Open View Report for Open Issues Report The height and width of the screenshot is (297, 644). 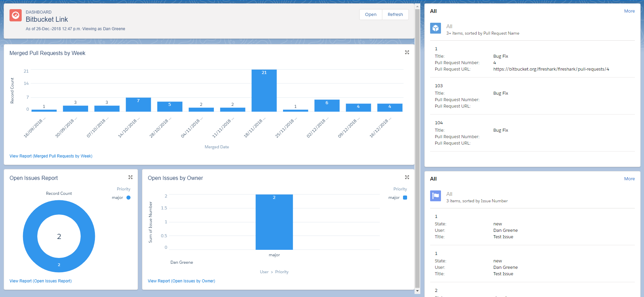41,281
